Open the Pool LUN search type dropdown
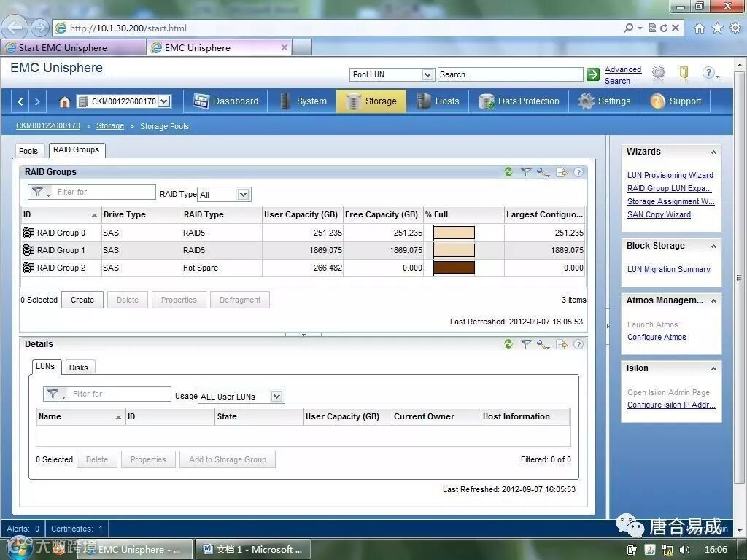Viewport: 747px width, 560px height. [x=427, y=75]
